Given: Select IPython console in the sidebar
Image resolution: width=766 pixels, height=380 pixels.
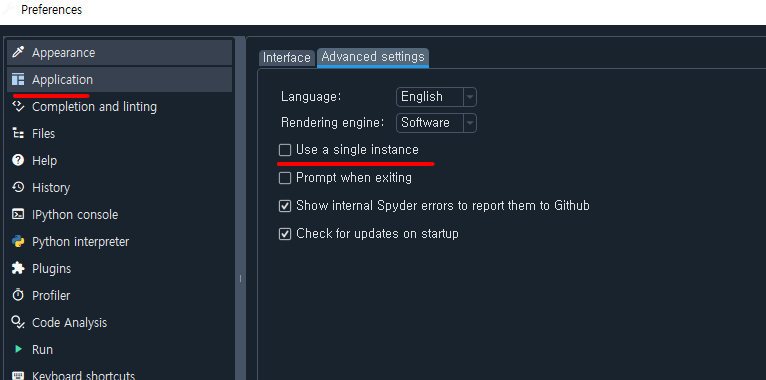Looking at the screenshot, I should click(119, 214).
